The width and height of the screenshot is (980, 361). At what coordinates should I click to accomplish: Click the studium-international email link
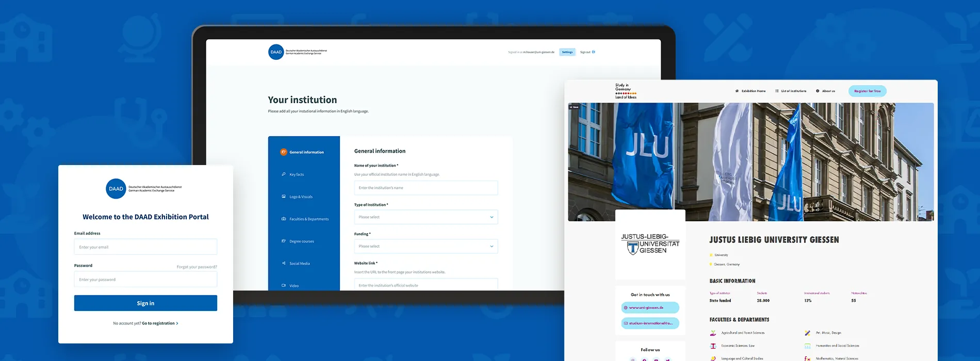pyautogui.click(x=650, y=323)
